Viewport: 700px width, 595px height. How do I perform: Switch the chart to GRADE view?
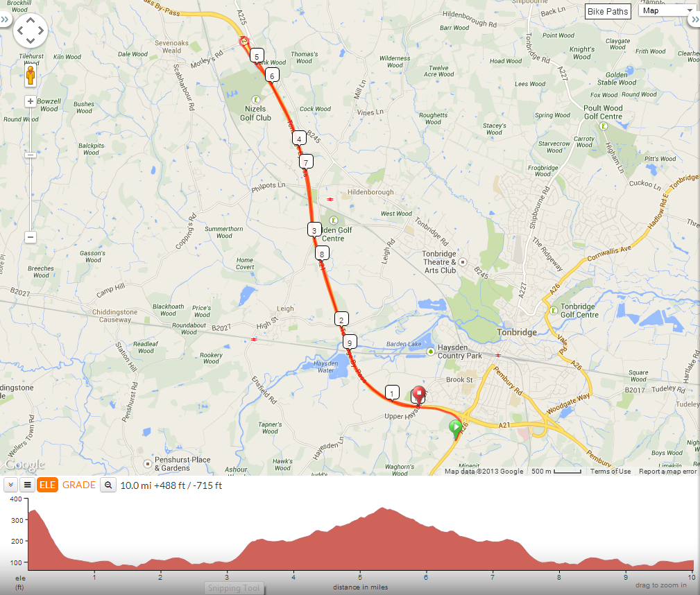coord(79,485)
